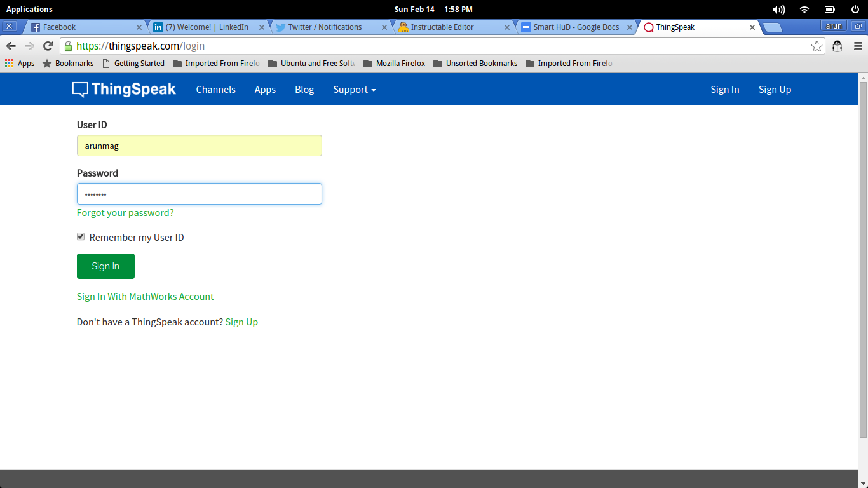This screenshot has height=488, width=868.
Task: Click the restore window button in Chrome
Action: click(858, 26)
